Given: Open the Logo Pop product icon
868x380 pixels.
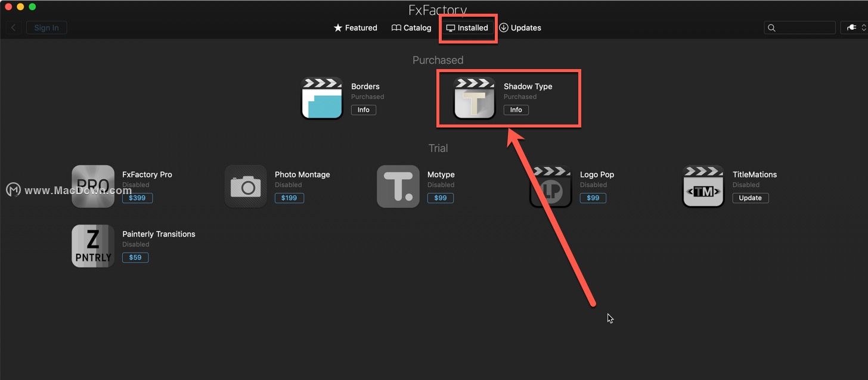Looking at the screenshot, I should pos(551,186).
